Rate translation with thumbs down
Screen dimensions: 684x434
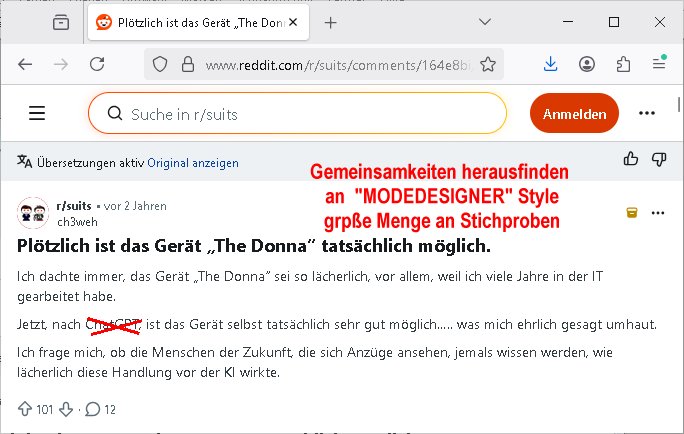[658, 158]
